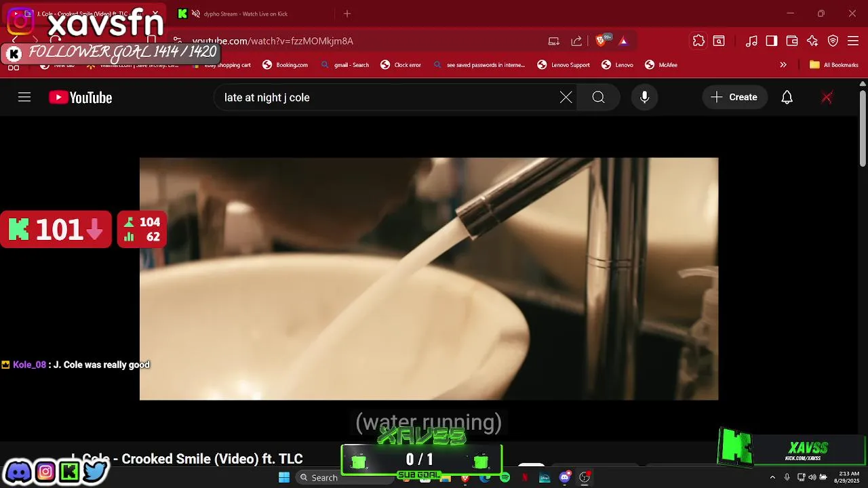Click the system tray microphone icon
Image resolution: width=868 pixels, height=488 pixels.
click(787, 477)
